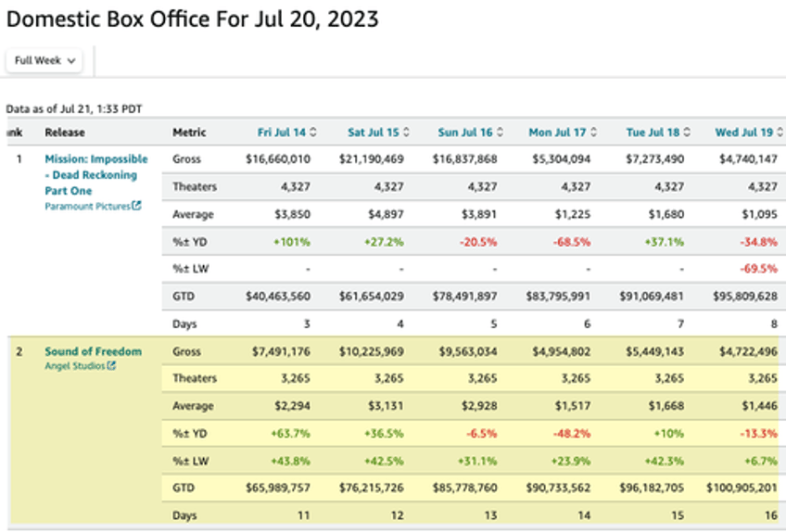Click sort arrows icon beside Mon Jul 17
The image size is (786, 532).
tap(593, 133)
